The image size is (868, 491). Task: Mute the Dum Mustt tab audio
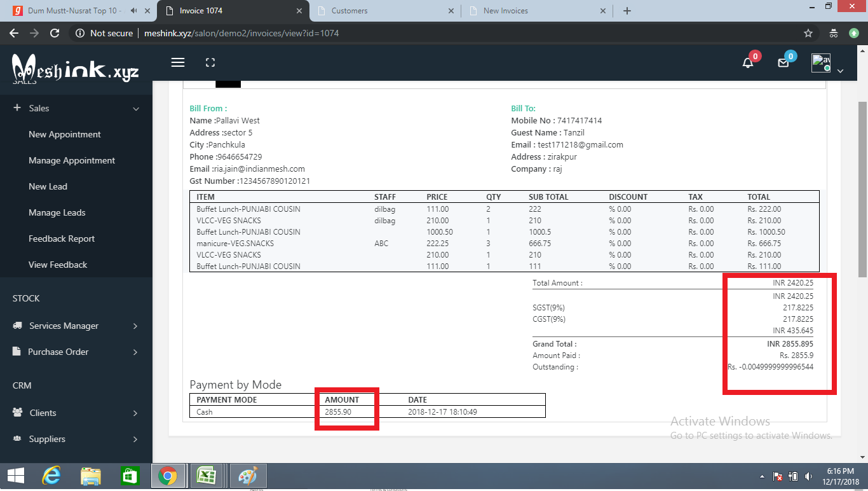[x=134, y=11]
